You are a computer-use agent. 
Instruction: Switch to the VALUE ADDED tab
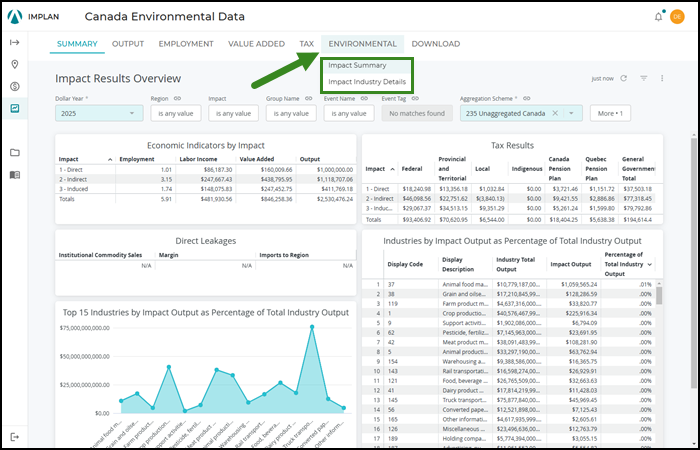coord(256,44)
